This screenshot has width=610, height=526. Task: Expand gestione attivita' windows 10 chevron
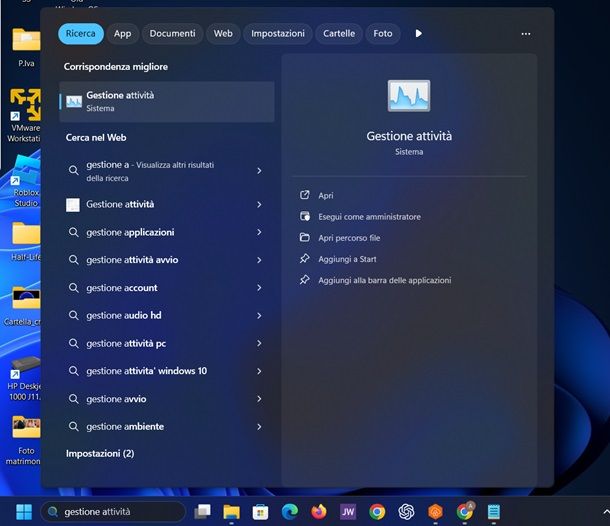click(259, 372)
